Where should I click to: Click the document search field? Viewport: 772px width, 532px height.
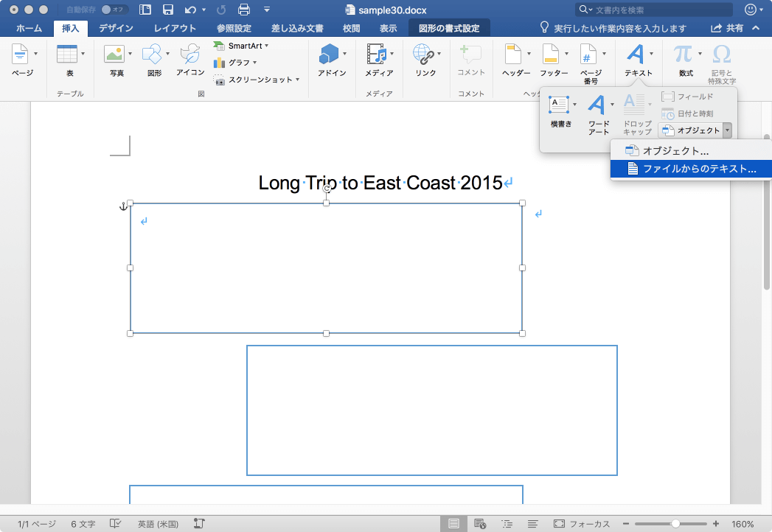[x=654, y=10]
